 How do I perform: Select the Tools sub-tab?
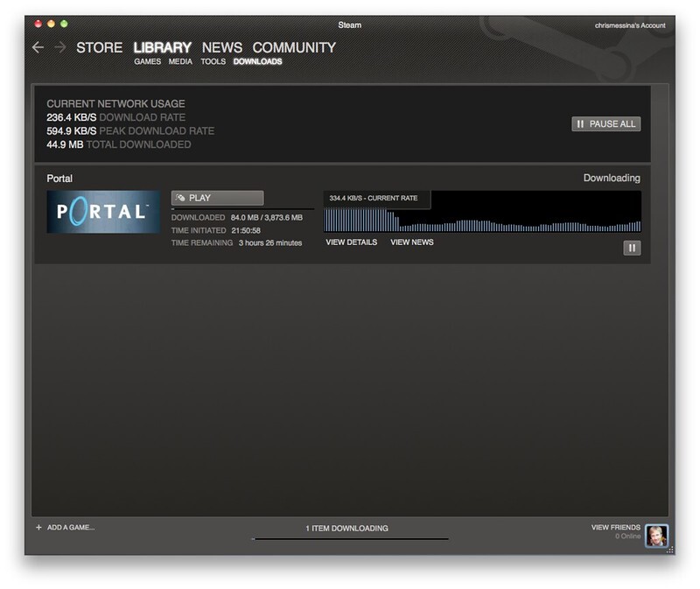213,62
